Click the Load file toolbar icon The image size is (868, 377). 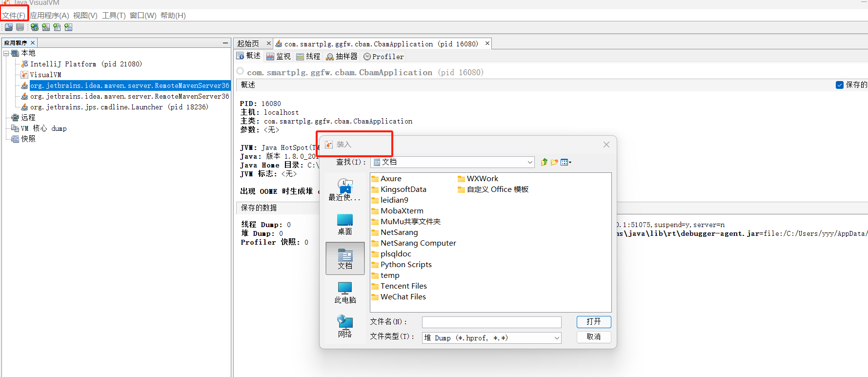coord(9,27)
